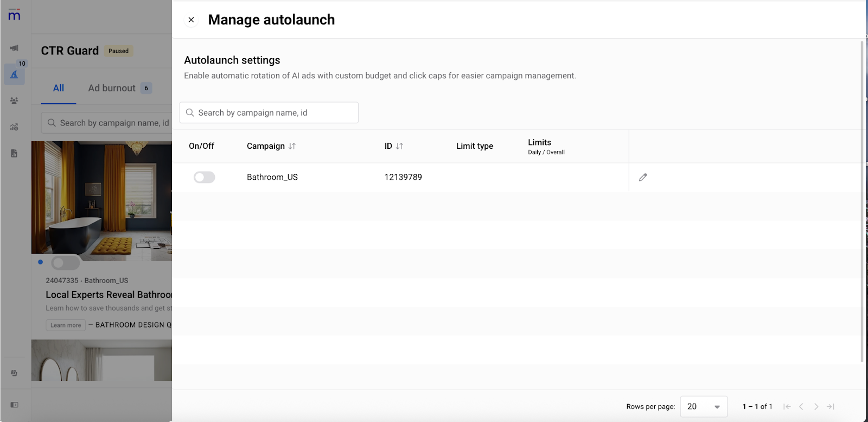868x422 pixels.
Task: Expand the sidebar with bottom collapse icon
Action: click(14, 405)
